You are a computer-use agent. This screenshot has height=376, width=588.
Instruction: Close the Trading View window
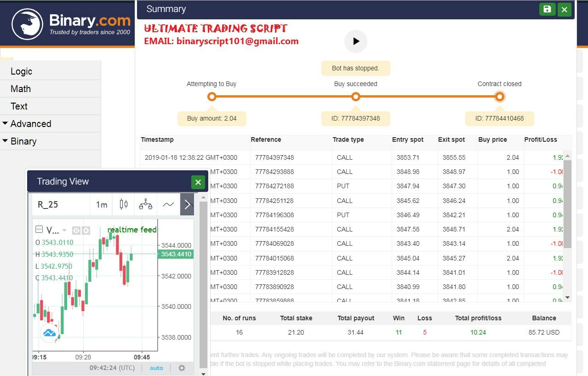pos(198,182)
